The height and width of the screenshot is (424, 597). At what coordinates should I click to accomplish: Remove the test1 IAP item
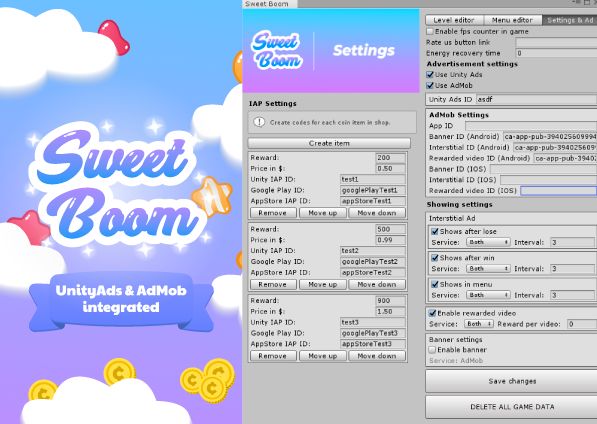[x=273, y=213]
